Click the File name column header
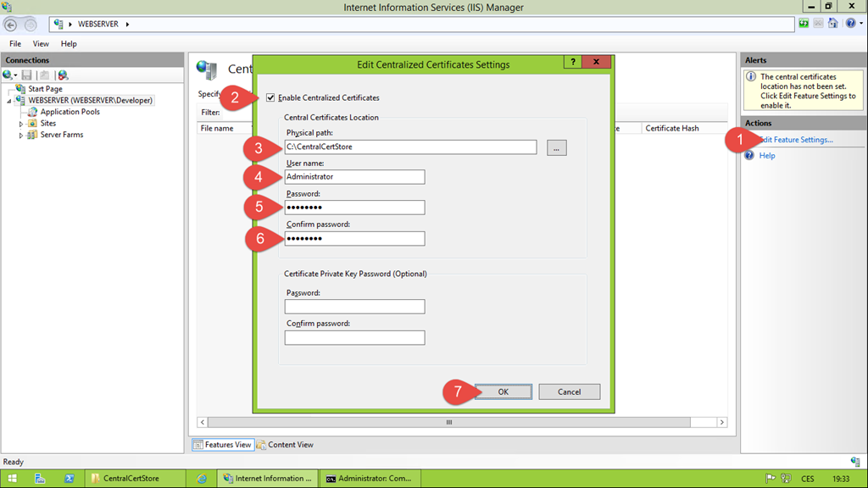Viewport: 868px width, 488px height. pyautogui.click(x=217, y=128)
